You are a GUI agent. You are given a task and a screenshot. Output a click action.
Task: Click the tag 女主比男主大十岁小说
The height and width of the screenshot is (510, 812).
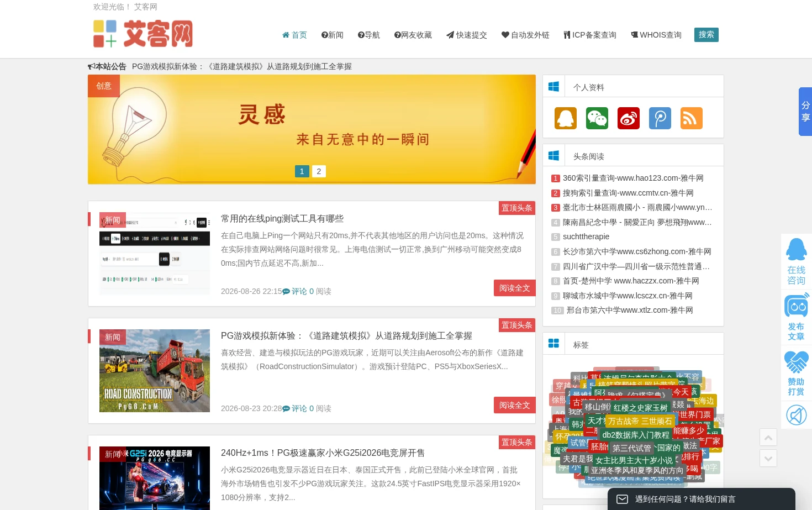pos(634,460)
